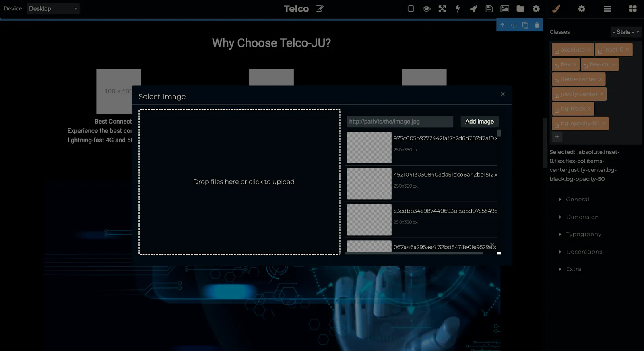Viewport: 644px width, 351px height.
Task: Expand the Dimension style section
Action: pyautogui.click(x=582, y=217)
